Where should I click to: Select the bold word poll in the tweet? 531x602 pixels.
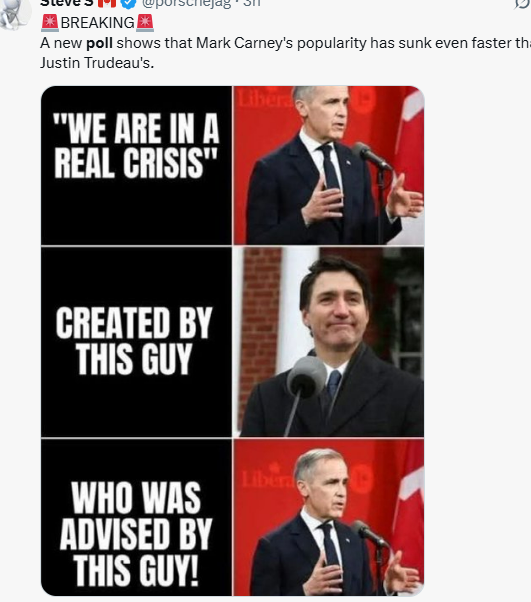[x=99, y=43]
